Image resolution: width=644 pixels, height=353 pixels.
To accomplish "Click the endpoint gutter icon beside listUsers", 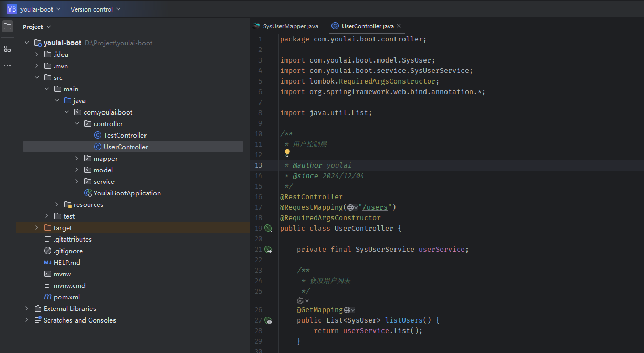I will click(268, 320).
